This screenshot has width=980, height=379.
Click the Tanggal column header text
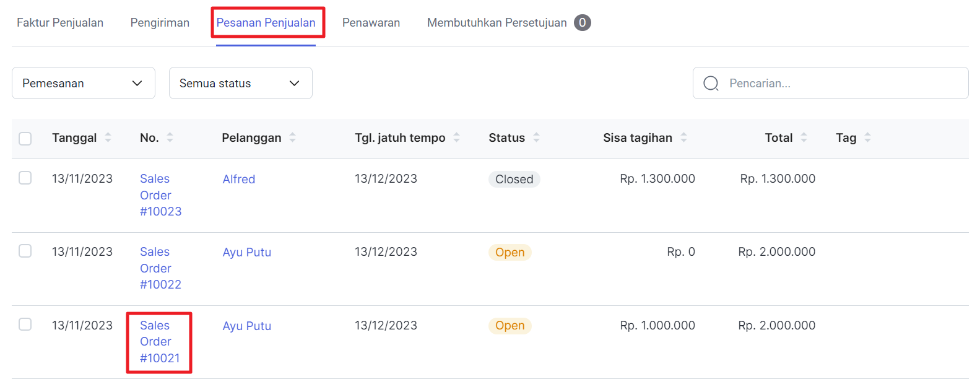(x=74, y=137)
